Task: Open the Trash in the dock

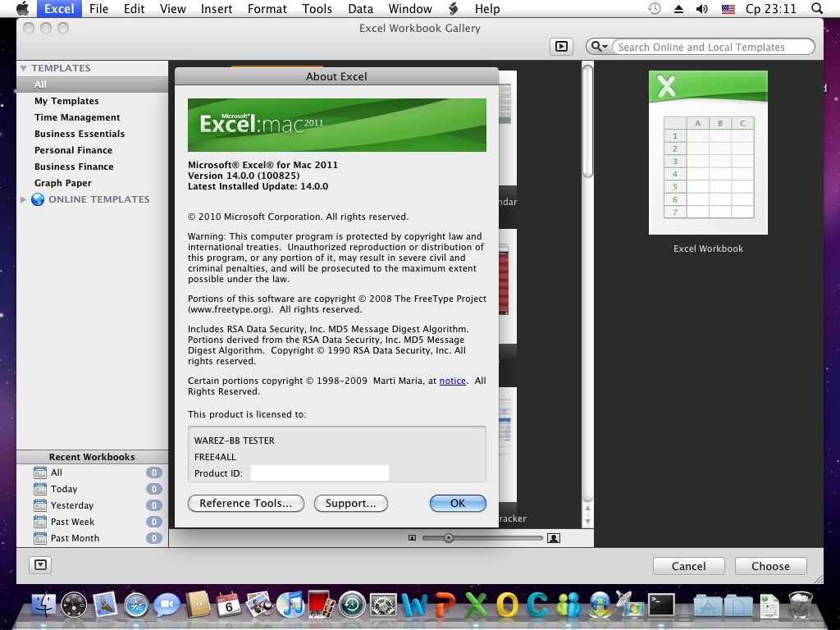Action: (801, 605)
